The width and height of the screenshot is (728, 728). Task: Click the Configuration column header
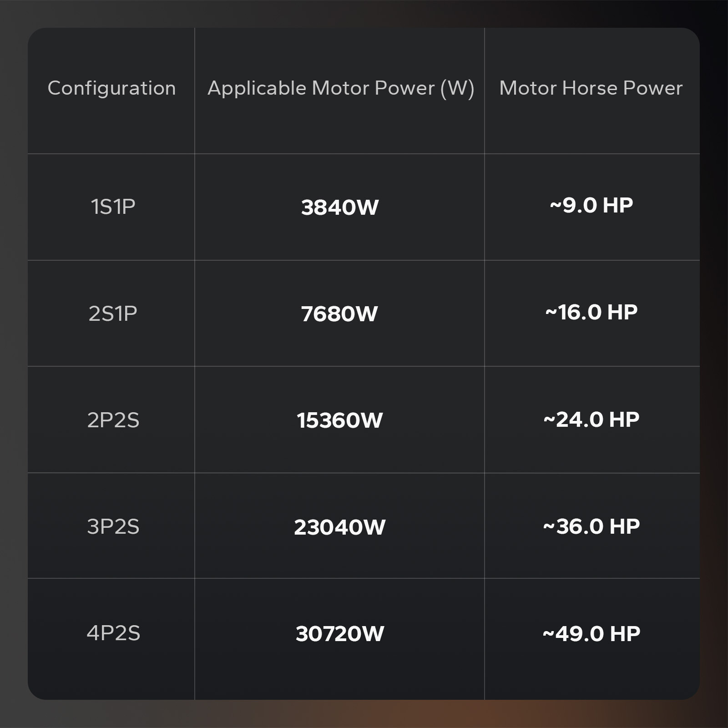111,88
